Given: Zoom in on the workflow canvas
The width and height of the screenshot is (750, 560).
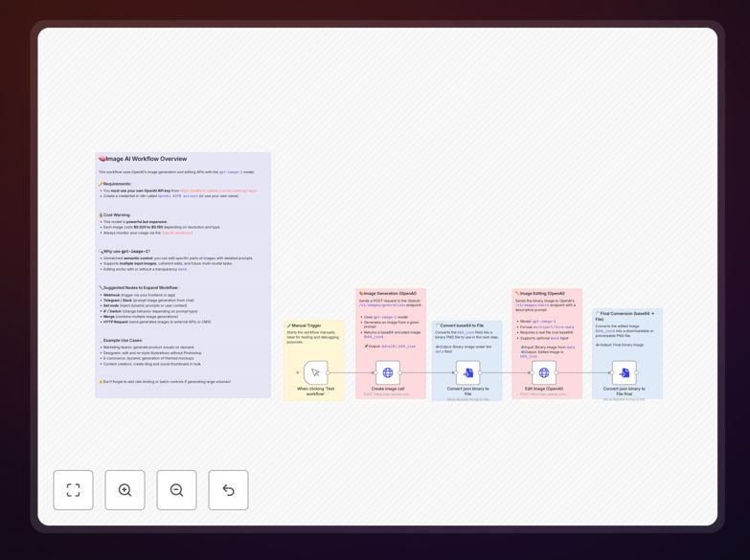Looking at the screenshot, I should point(125,490).
